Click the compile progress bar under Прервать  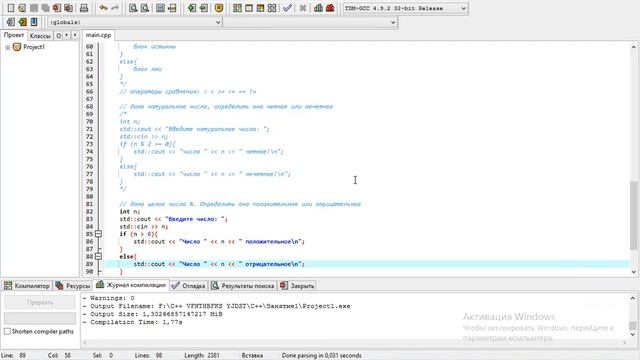point(40,318)
